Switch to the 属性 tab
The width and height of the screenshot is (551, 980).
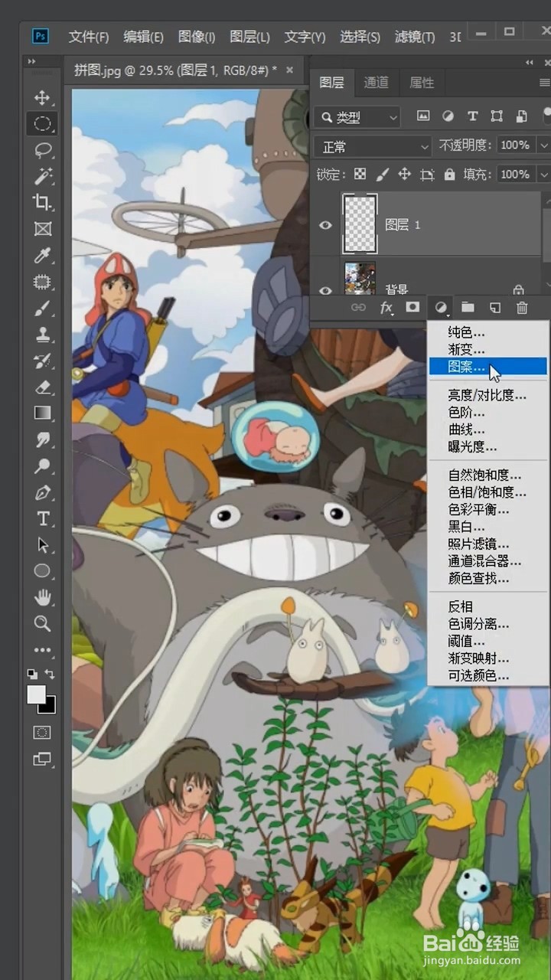pos(422,83)
